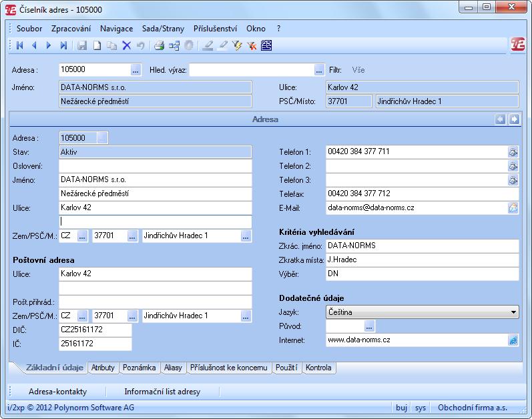The width and height of the screenshot is (532, 419).
Task: Click the DIČ field CZ25161172
Action: click(95, 330)
